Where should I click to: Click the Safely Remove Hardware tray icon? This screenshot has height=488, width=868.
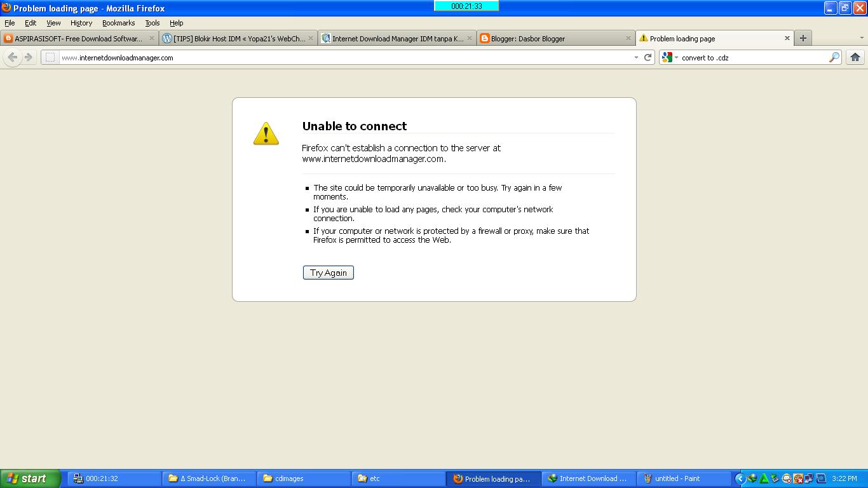775,478
